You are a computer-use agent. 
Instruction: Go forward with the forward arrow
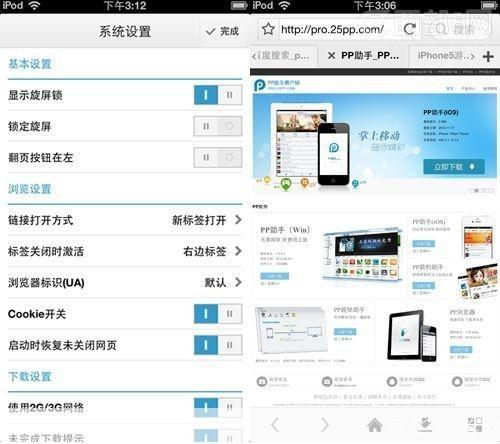tap(325, 425)
